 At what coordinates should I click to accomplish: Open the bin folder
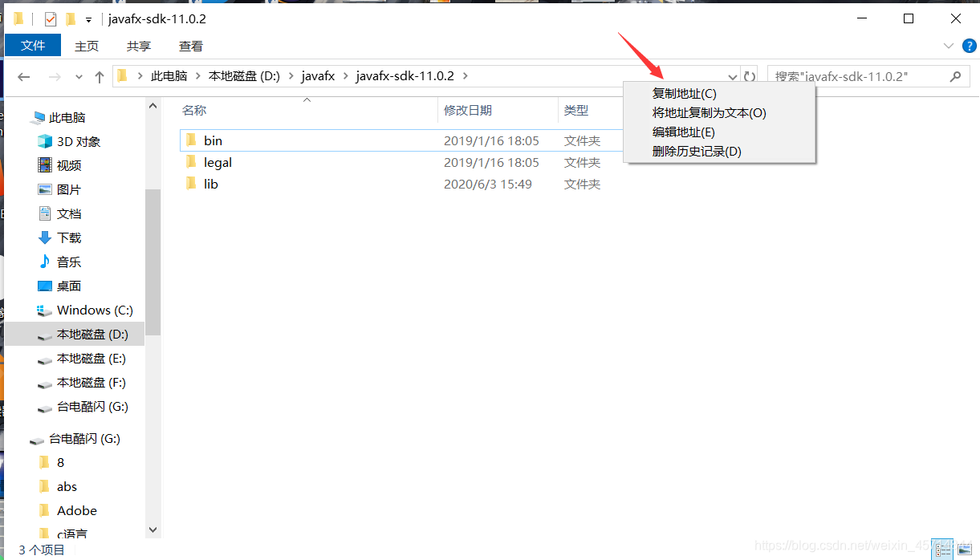[213, 140]
